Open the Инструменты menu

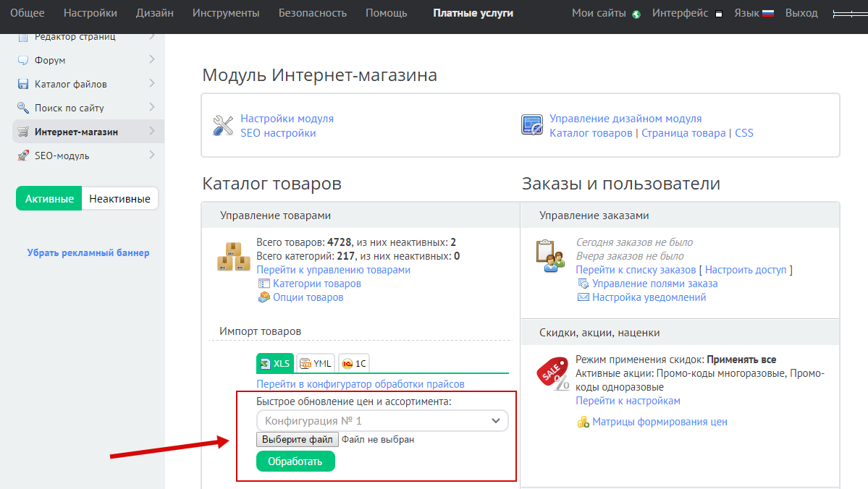226,13
